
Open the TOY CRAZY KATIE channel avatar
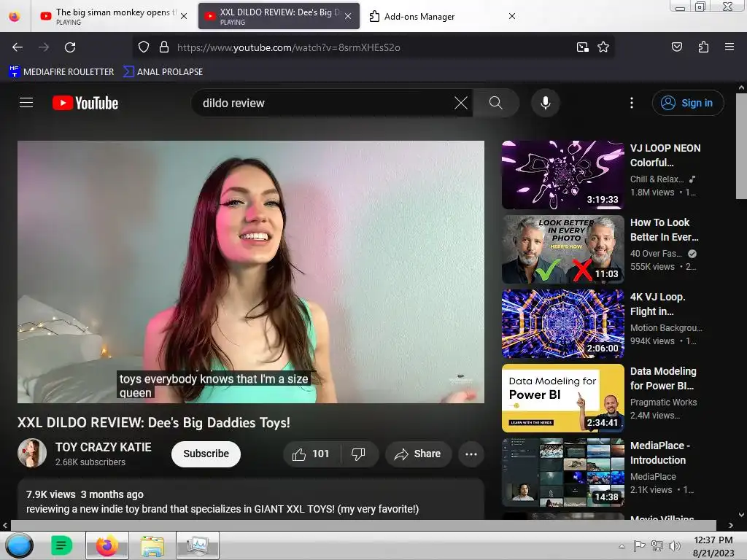coord(32,453)
